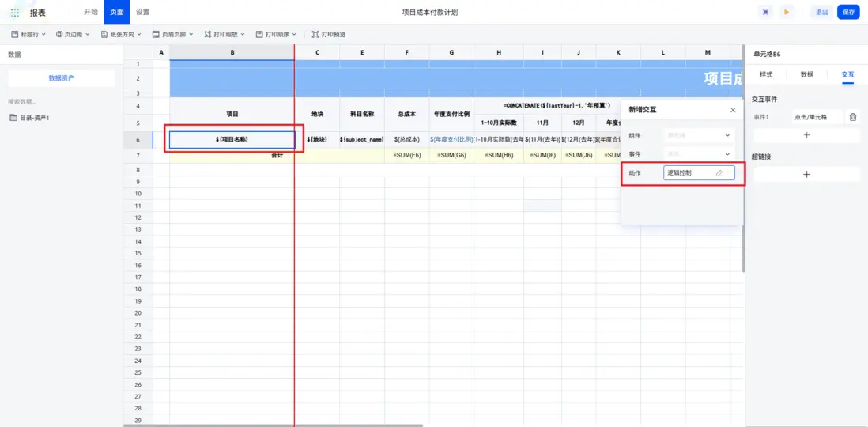Screen dimensions: 868x427
Task: Click the 目录-资产1 folder icon
Action: 13,118
